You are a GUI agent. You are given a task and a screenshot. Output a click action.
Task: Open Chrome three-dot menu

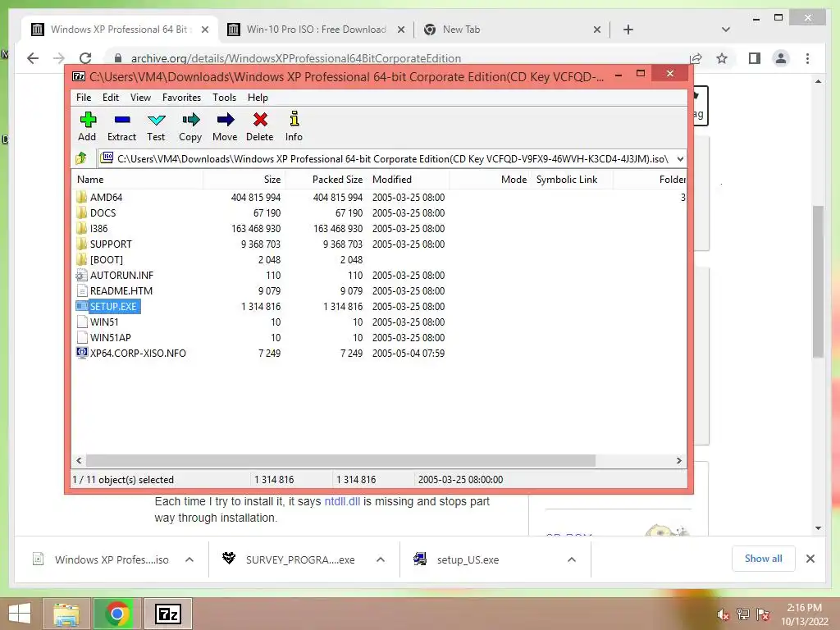click(807, 58)
